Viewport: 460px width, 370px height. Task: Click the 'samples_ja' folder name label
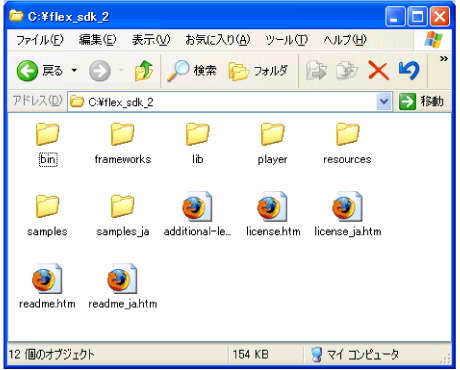point(123,231)
